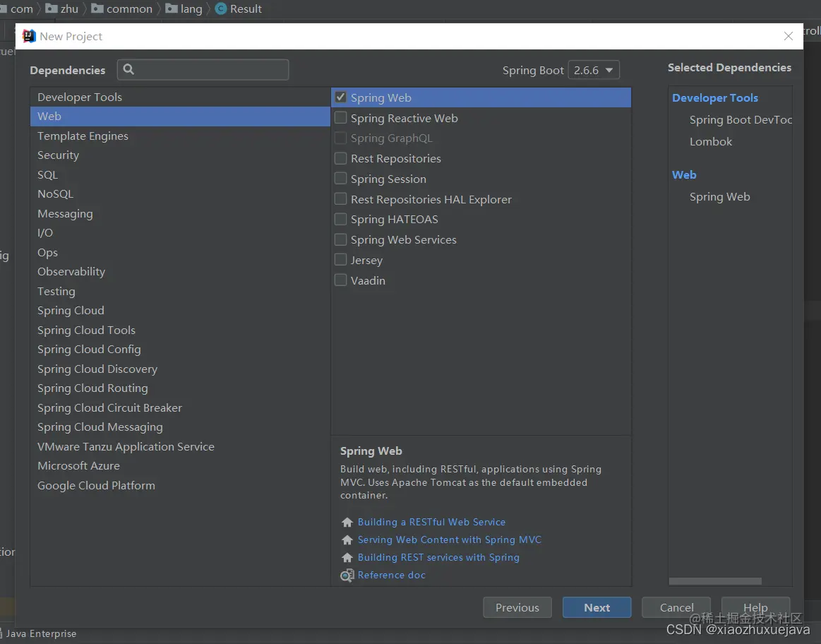Click the Selected Dependencies horizontal scrollbar
The height and width of the screenshot is (644, 821).
click(715, 581)
